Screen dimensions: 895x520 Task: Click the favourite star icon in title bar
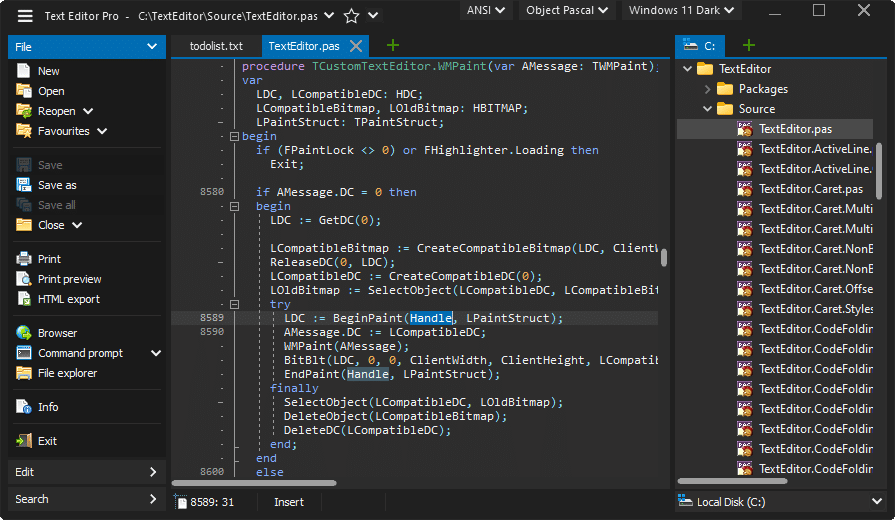(351, 16)
